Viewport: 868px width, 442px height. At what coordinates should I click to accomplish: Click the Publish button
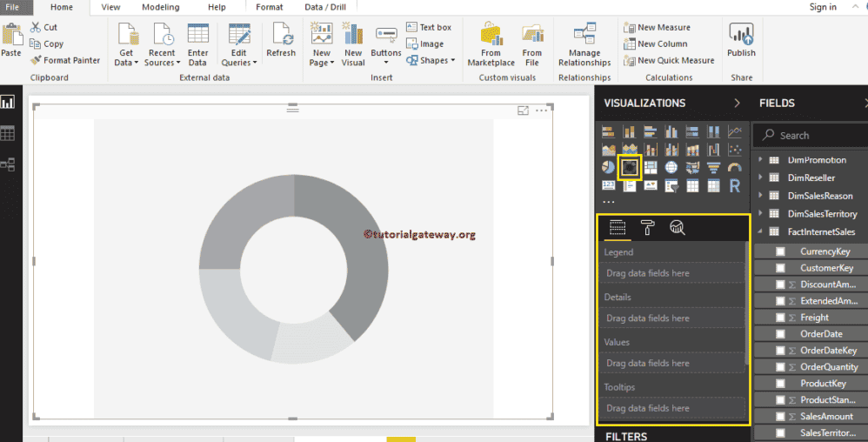click(741, 40)
